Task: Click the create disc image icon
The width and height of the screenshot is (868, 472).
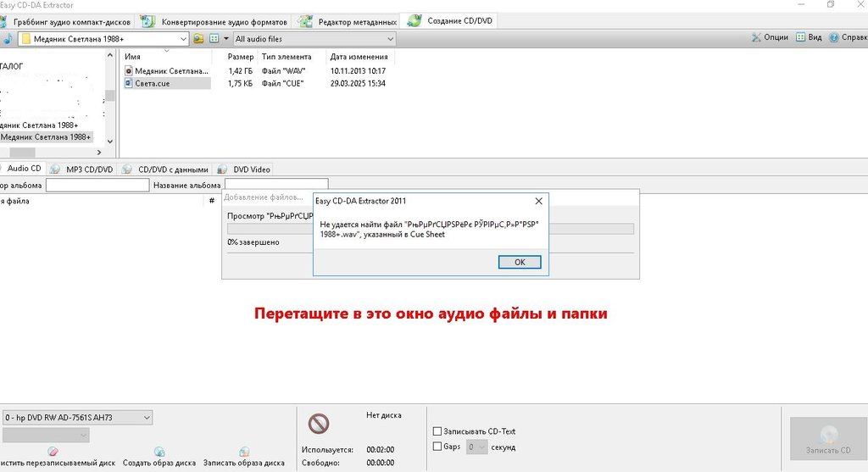Action: 159,452
